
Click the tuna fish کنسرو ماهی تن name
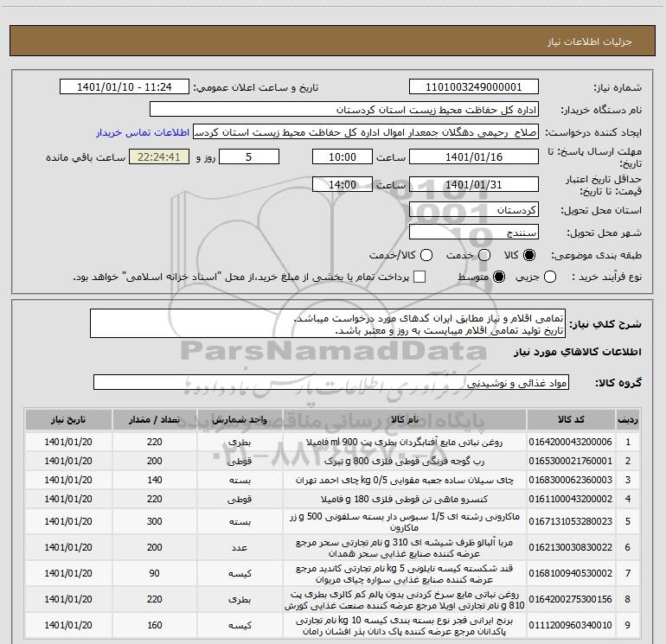pyautogui.click(x=405, y=500)
